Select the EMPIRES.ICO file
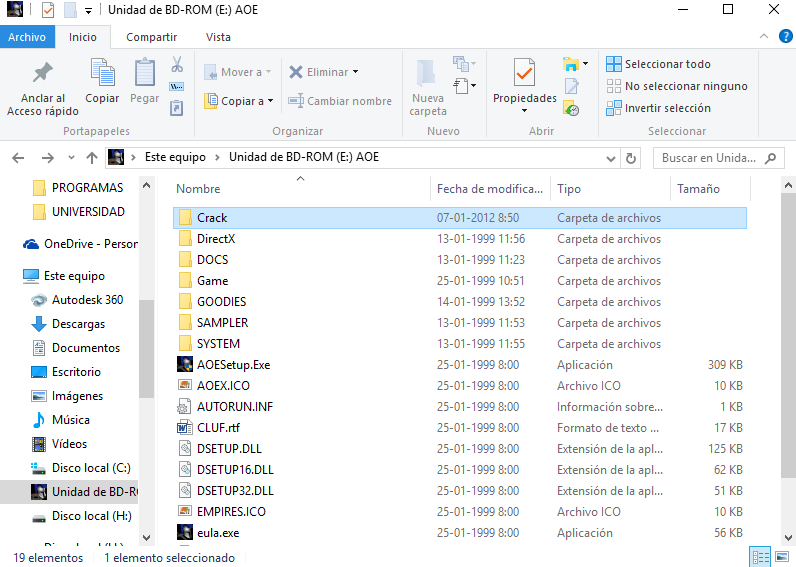This screenshot has width=796, height=567. point(221,512)
